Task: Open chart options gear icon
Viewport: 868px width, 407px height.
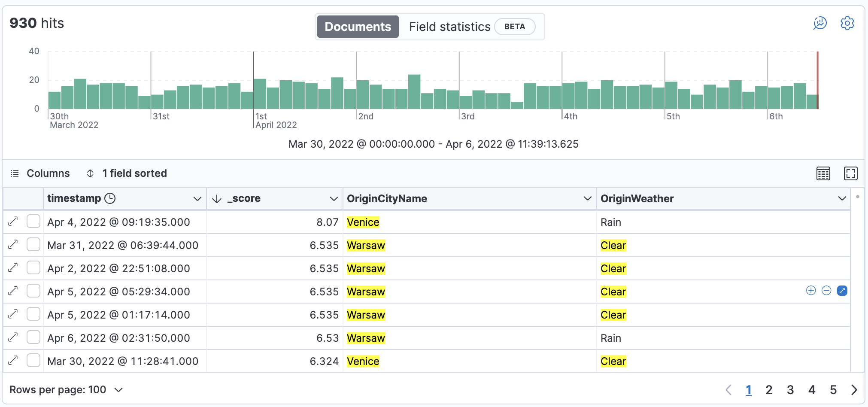Action: click(847, 23)
